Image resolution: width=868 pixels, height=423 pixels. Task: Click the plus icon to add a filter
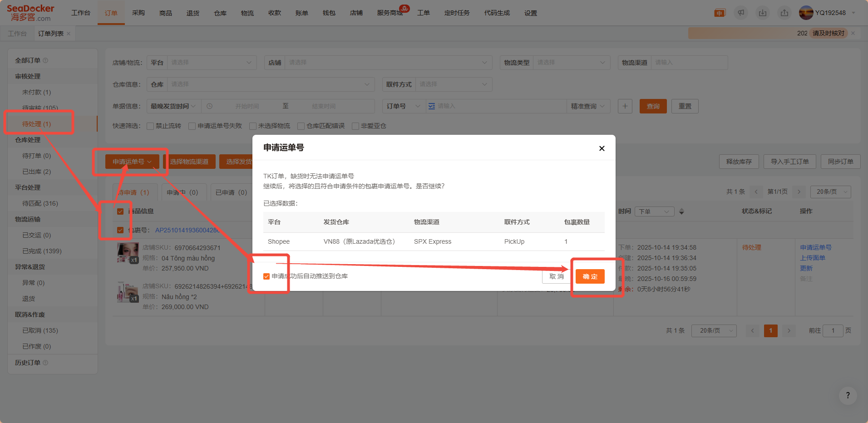625,106
